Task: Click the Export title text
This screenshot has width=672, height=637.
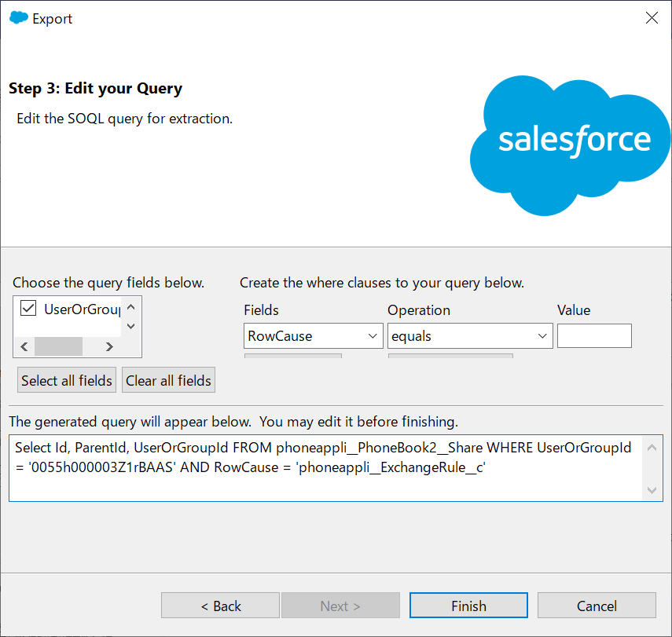Action: click(x=53, y=19)
